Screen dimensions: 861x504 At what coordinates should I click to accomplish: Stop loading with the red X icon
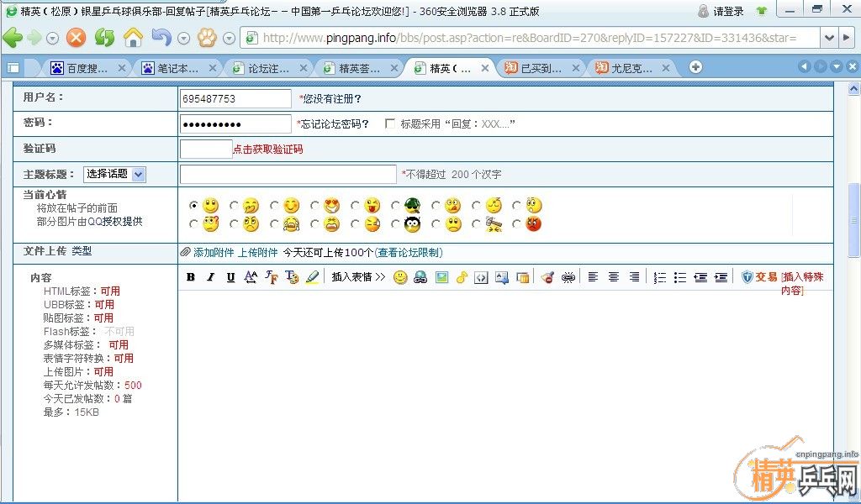point(77,37)
